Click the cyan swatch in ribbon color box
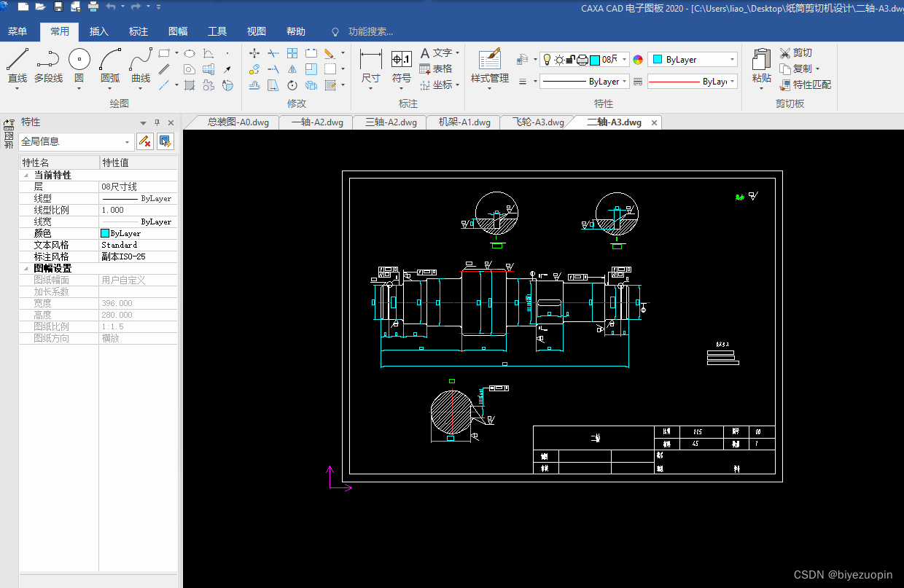 658,60
